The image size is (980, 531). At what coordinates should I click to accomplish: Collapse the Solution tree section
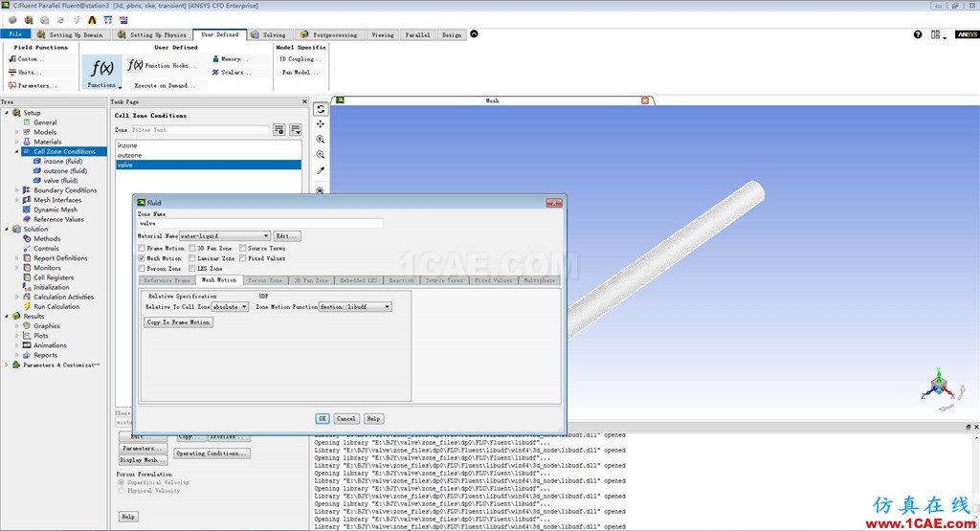[x=7, y=229]
